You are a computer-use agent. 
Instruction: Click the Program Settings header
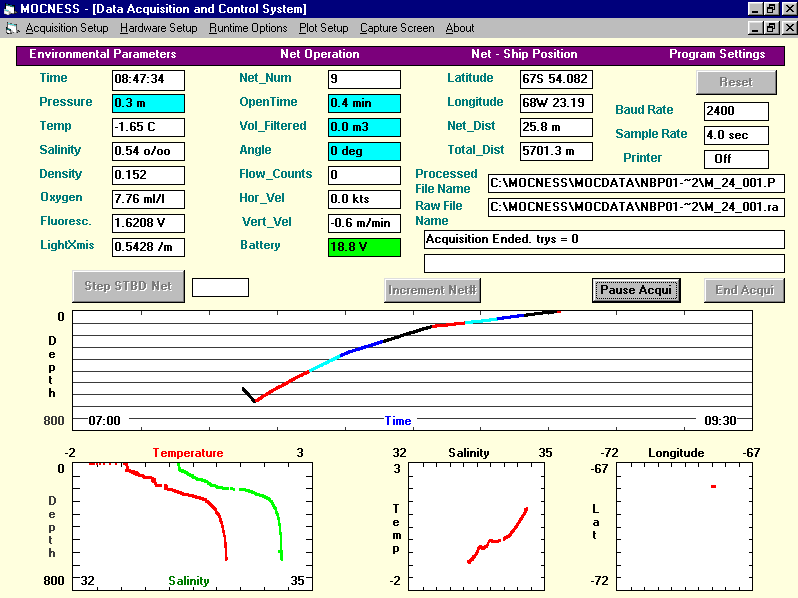point(717,54)
